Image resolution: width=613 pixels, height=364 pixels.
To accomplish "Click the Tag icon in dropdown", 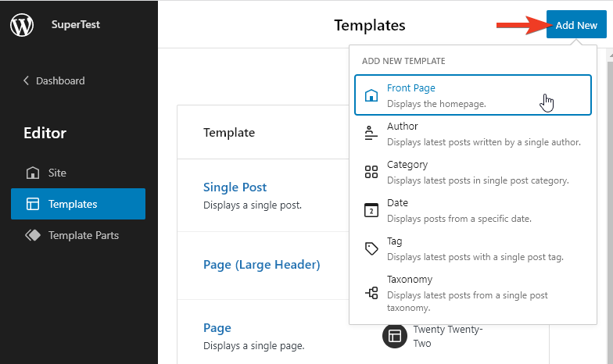I will pos(371,248).
